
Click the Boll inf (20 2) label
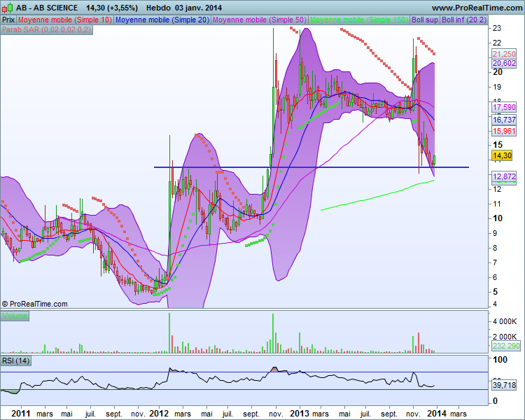pos(463,20)
